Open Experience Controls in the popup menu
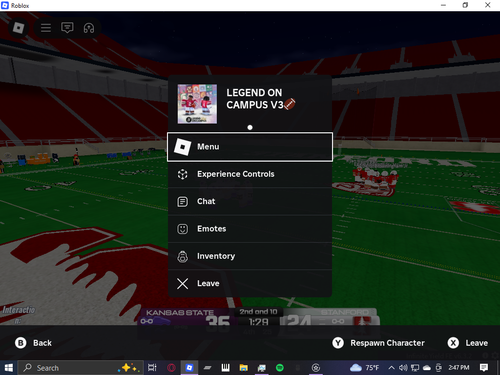 [x=250, y=174]
